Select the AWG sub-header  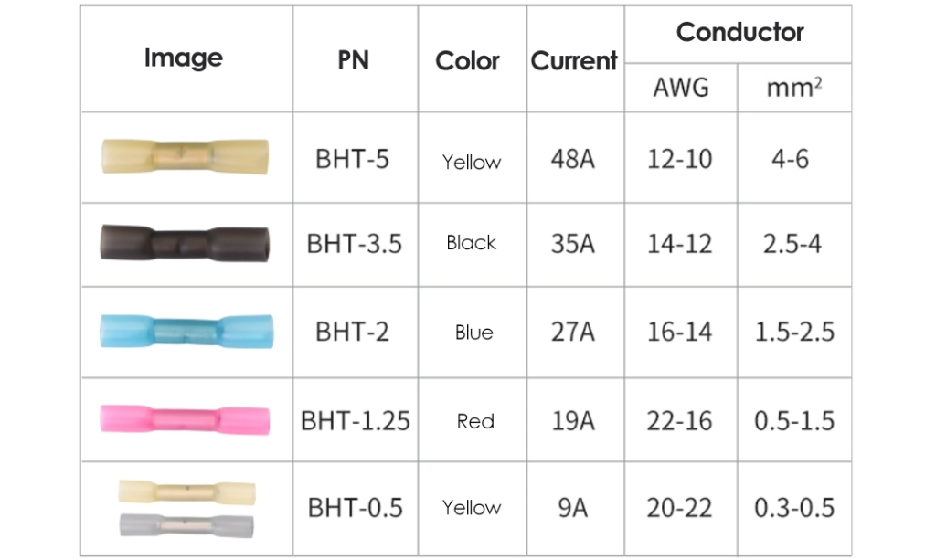[x=681, y=89]
